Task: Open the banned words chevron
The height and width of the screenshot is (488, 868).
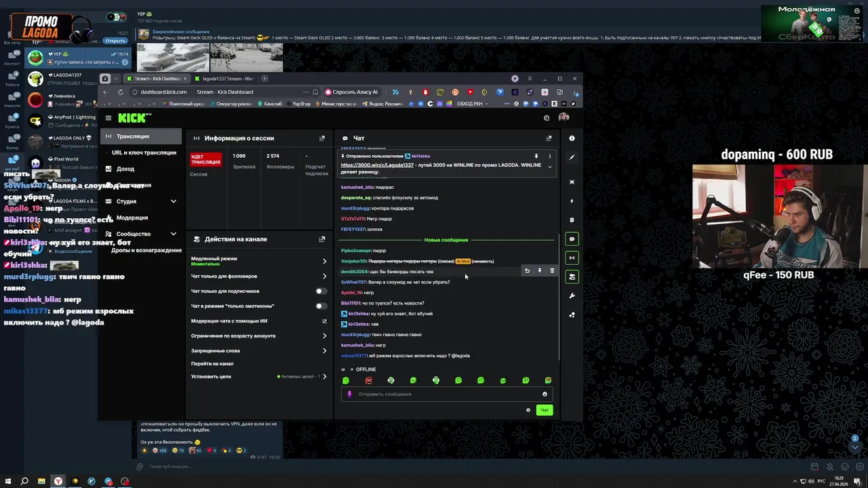Action: (x=324, y=351)
